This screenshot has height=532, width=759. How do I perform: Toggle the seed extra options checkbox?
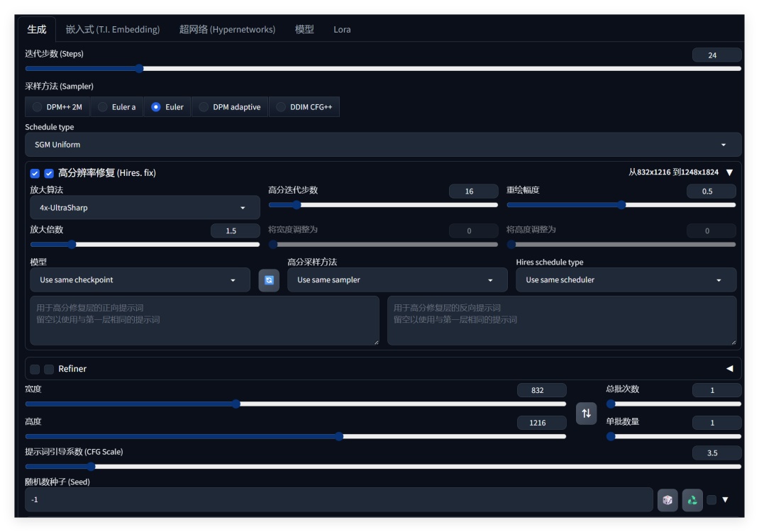pos(711,500)
